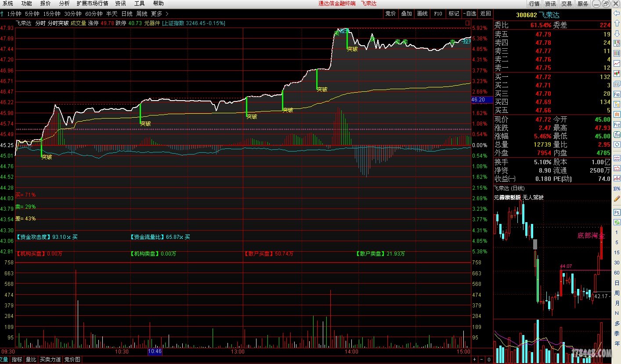Switch to the 量比 bottom tab

31,359
